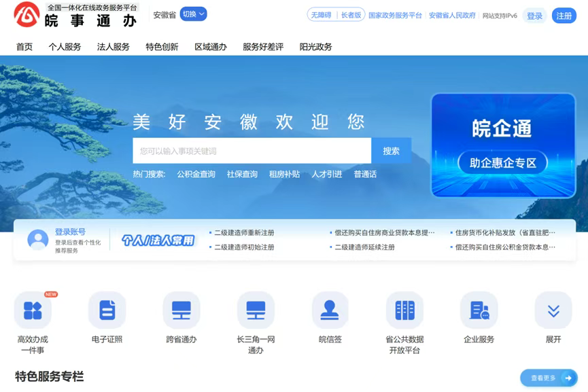Open 服务好差评 menu item

pyautogui.click(x=263, y=47)
